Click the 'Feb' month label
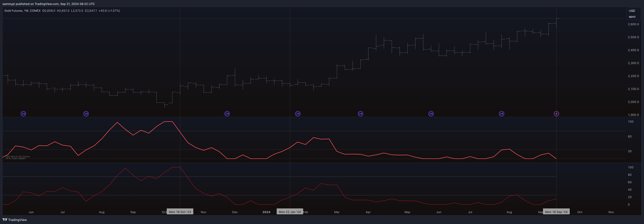The width and height of the screenshot is (644, 224). click(305, 212)
